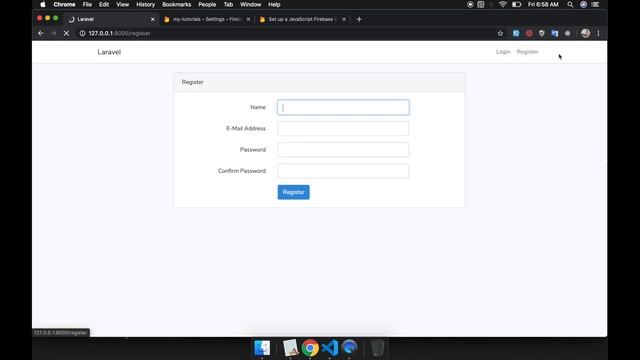Submit with the blue Register button
Viewport: 640px width, 360px height.
pos(293,192)
